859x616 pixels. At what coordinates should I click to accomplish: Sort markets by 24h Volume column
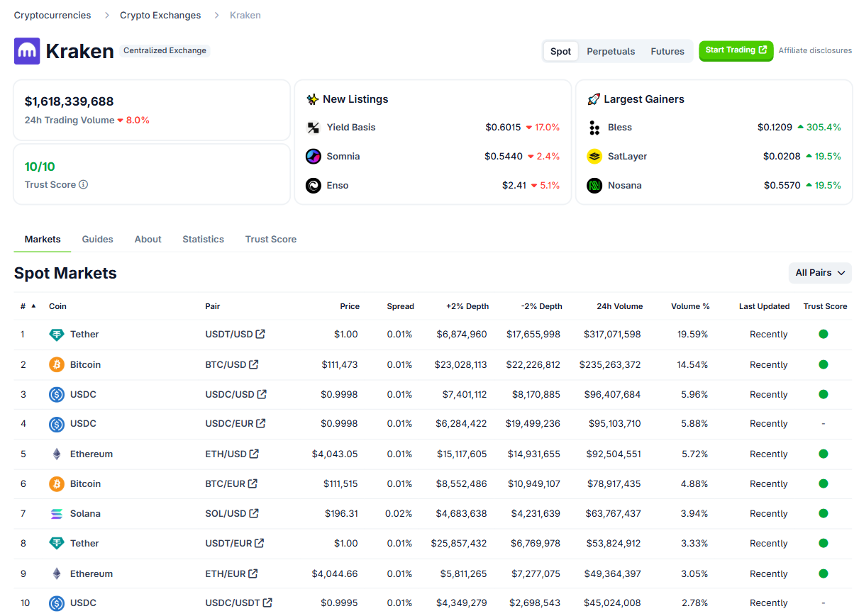pyautogui.click(x=619, y=307)
